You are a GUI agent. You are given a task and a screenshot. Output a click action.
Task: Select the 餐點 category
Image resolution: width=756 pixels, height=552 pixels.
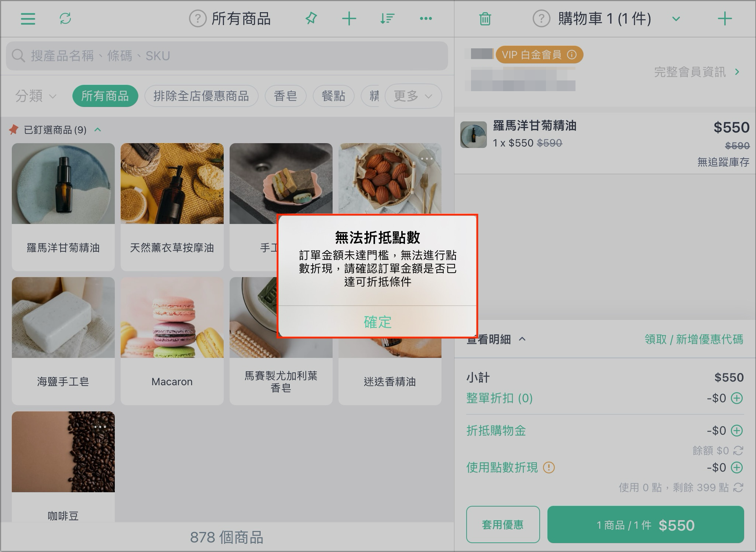[333, 96]
